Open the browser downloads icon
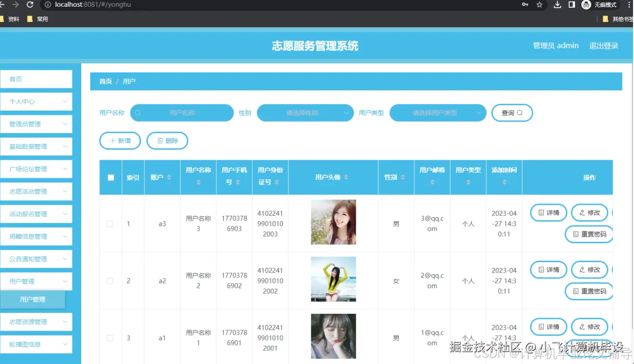634x364 pixels. pos(557,5)
